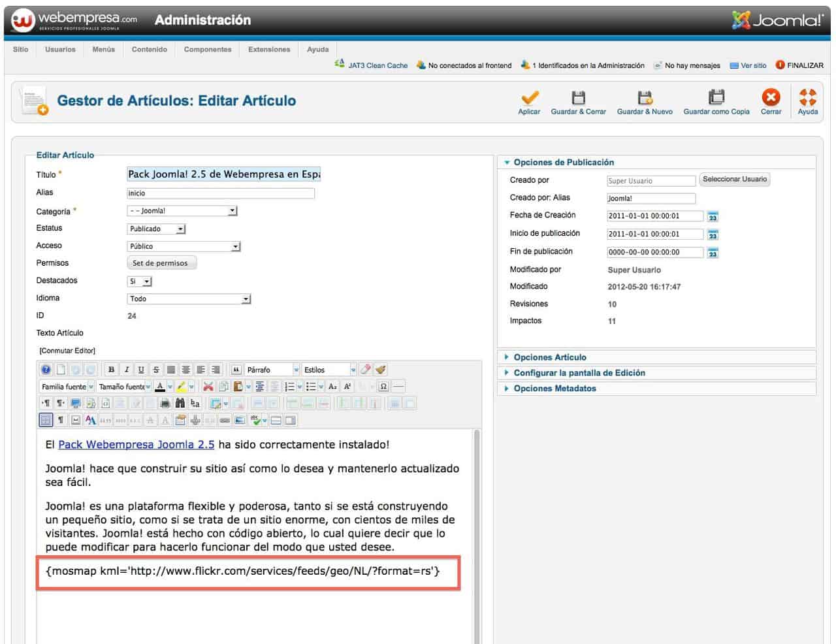
Task: Open the Componentes menu
Action: click(208, 50)
